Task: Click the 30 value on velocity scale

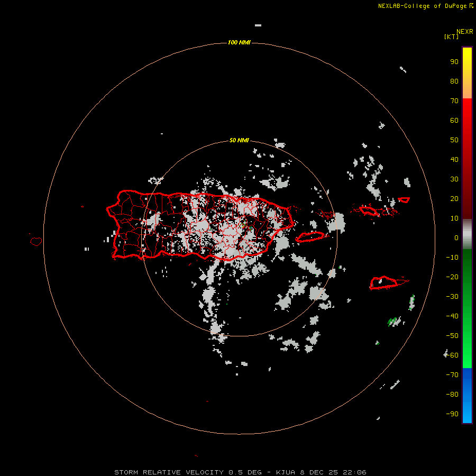Action: point(454,179)
